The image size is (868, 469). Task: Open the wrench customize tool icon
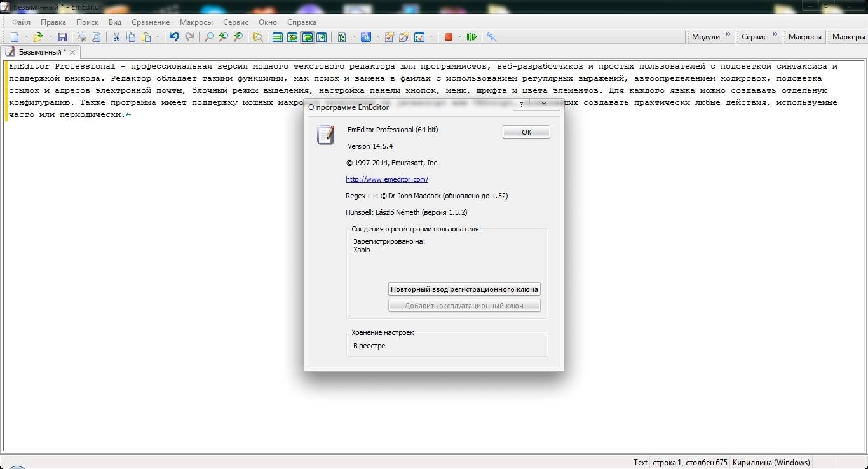pyautogui.click(x=491, y=37)
